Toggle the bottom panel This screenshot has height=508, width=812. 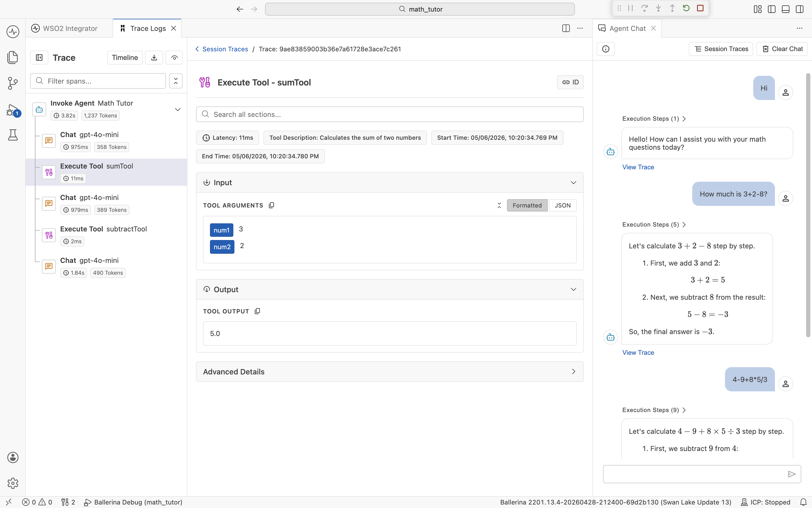point(785,9)
